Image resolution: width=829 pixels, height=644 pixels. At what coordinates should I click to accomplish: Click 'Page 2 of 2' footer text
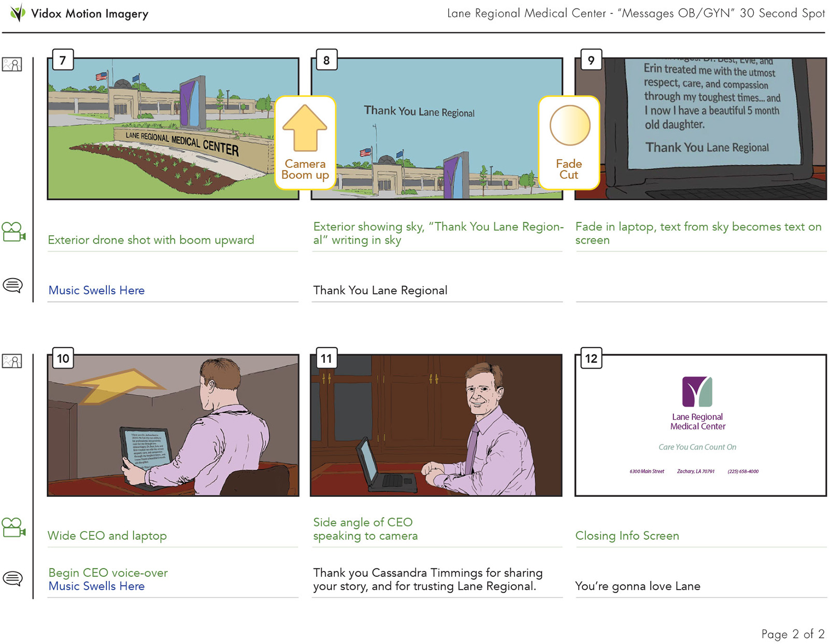(793, 634)
